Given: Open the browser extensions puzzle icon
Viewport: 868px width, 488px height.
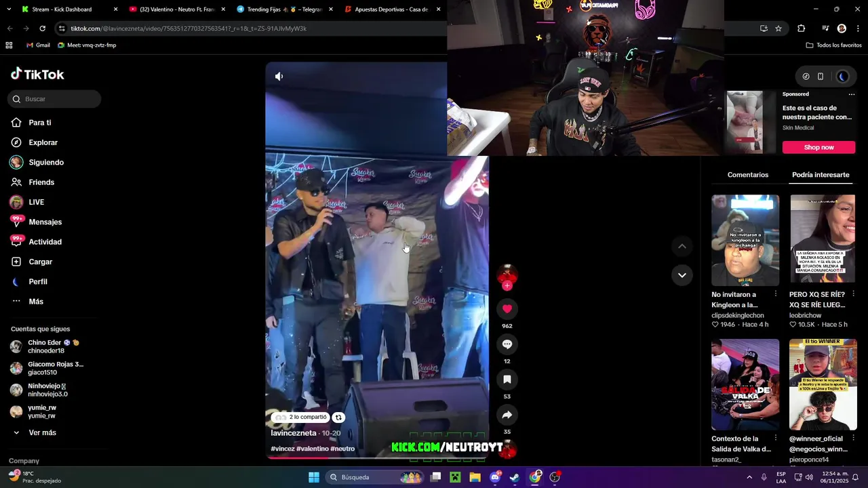Looking at the screenshot, I should pyautogui.click(x=802, y=28).
